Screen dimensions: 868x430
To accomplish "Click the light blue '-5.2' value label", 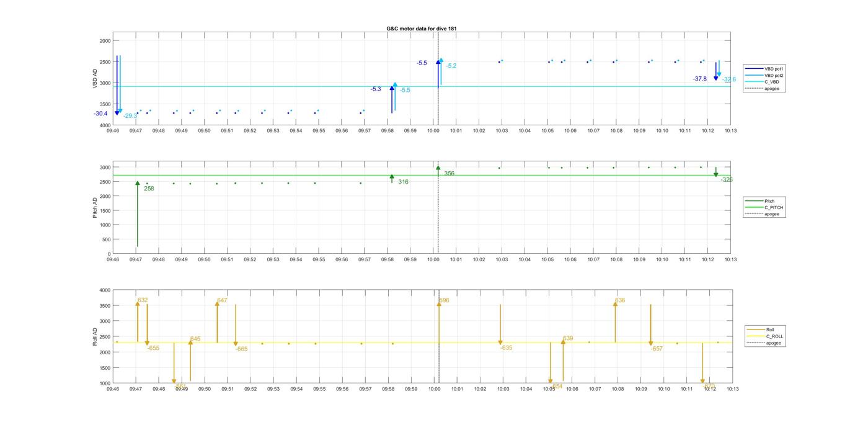I will click(451, 66).
